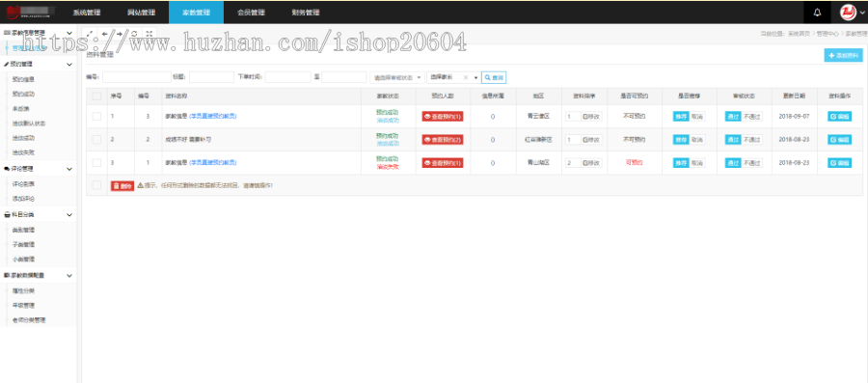Click 推荐 in the 青云谱区 row

point(681,116)
